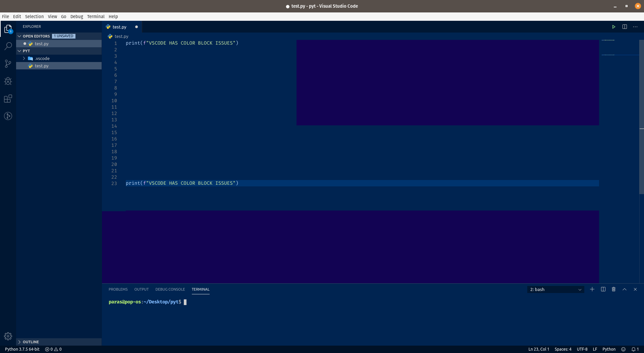Maximize the panel with up chevron
This screenshot has height=353, width=644.
click(625, 289)
